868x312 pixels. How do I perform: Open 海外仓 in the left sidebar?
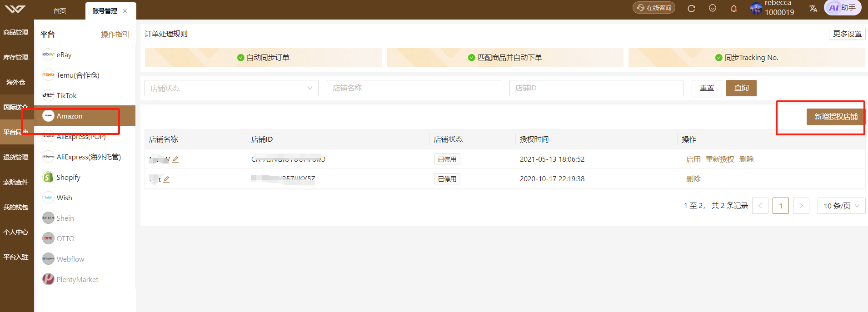coord(17,82)
